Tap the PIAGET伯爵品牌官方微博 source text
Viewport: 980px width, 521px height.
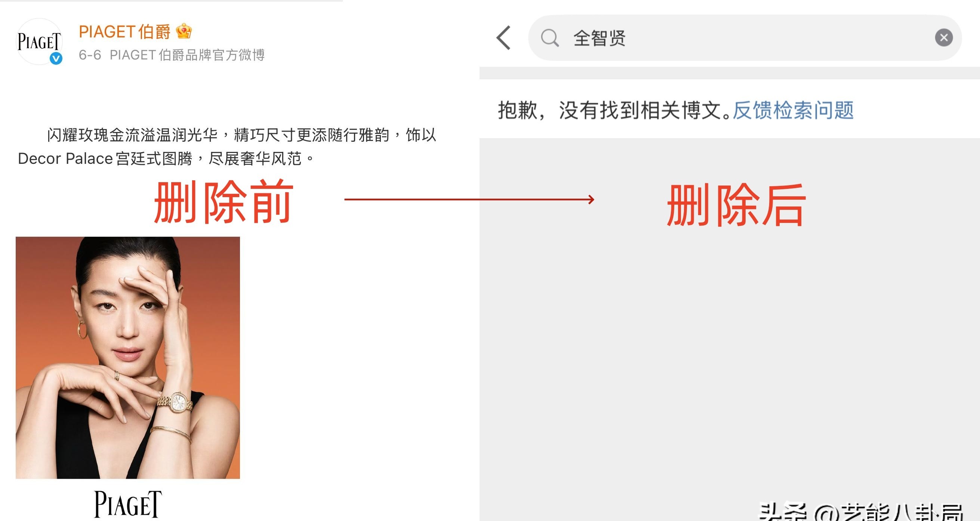(187, 55)
